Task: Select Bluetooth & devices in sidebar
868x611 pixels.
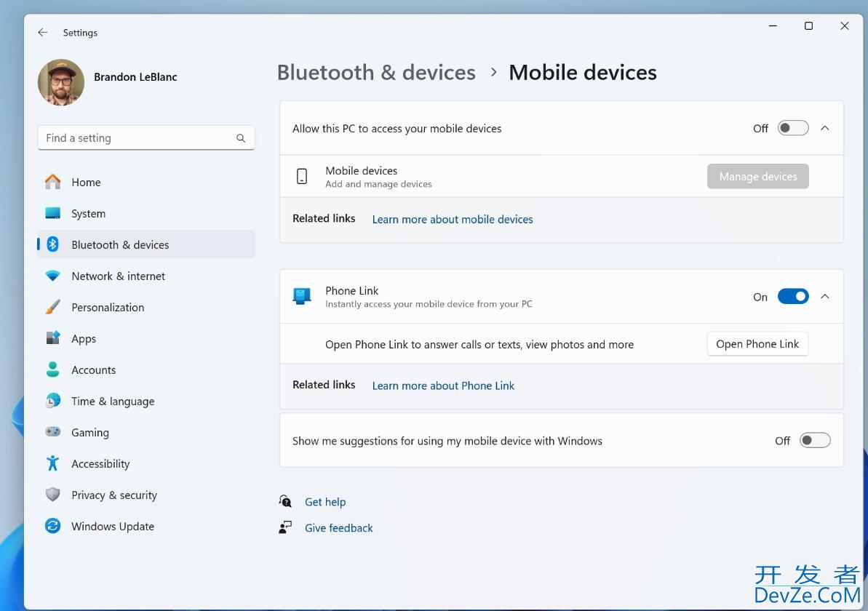Action: coord(146,244)
